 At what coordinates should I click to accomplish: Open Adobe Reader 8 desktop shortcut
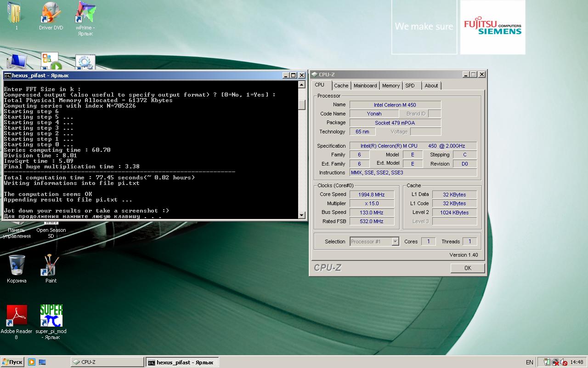17,316
